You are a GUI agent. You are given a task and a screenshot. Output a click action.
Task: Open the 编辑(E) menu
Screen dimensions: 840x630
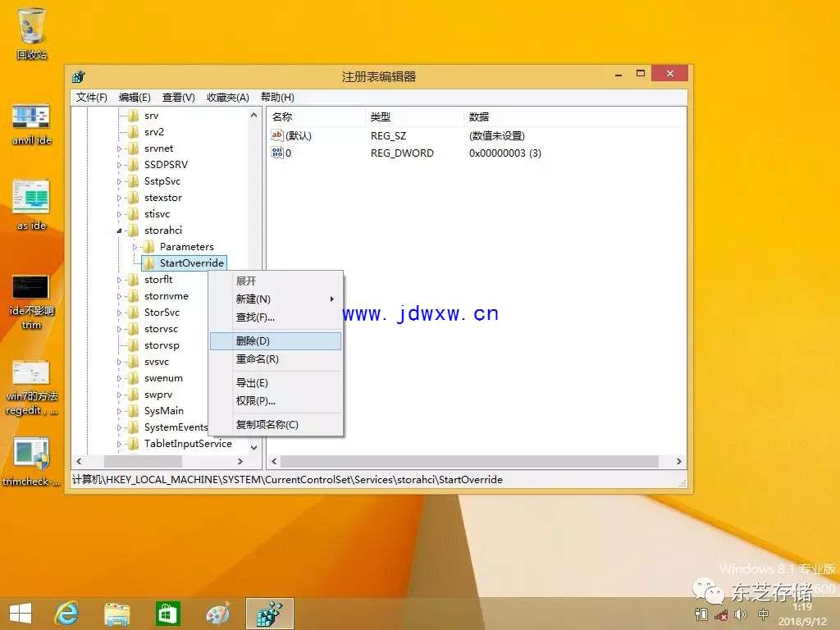click(135, 97)
